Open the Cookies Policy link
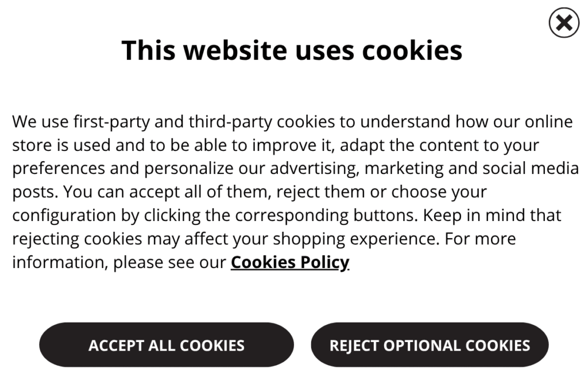This screenshot has height=392, width=588. [290, 262]
